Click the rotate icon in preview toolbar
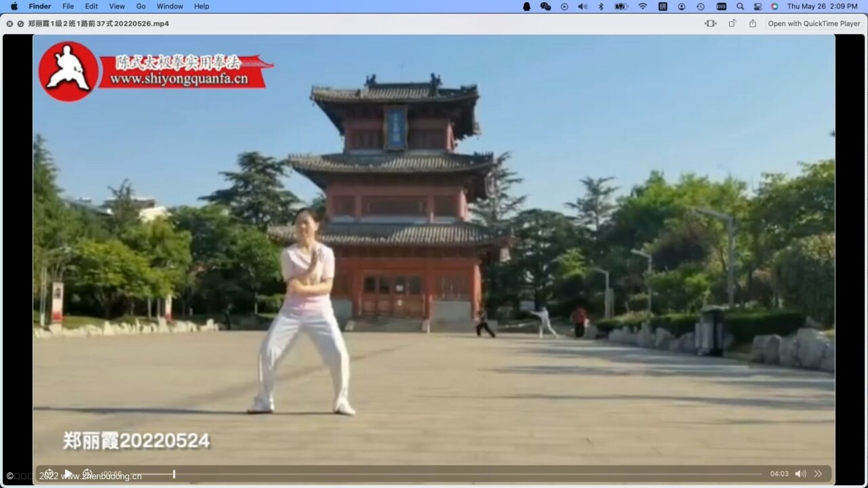Image resolution: width=868 pixels, height=488 pixels. point(732,24)
